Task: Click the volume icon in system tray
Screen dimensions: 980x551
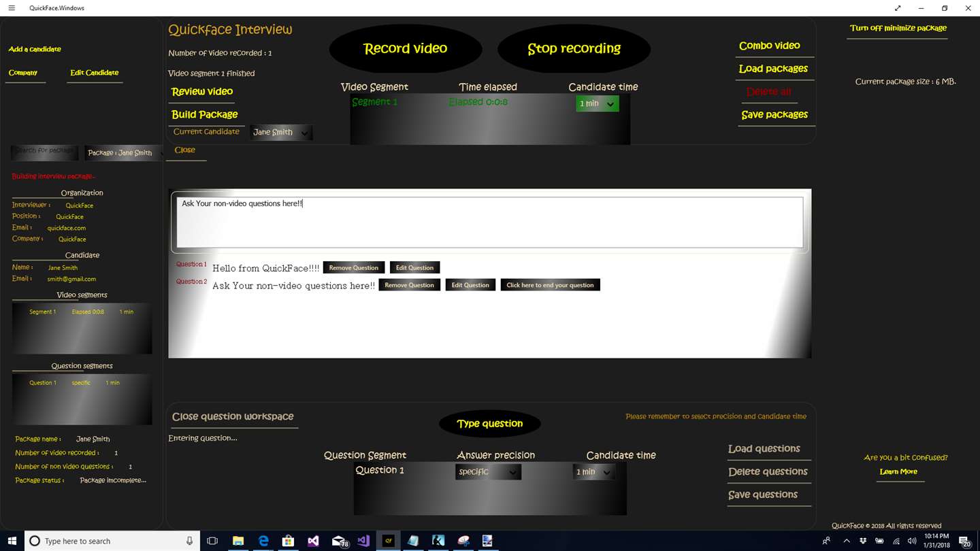Action: 911,541
